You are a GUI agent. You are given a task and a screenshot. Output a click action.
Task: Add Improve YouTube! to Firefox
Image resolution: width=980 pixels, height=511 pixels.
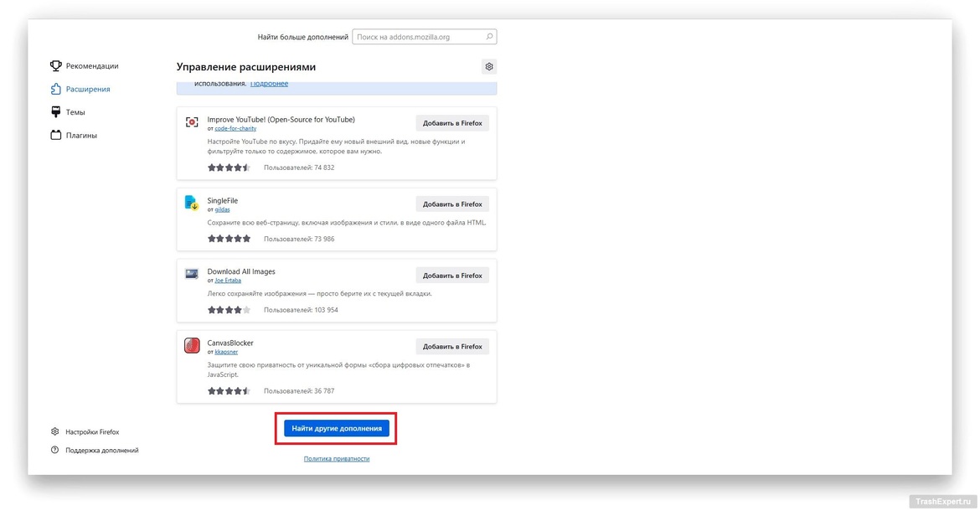[452, 123]
